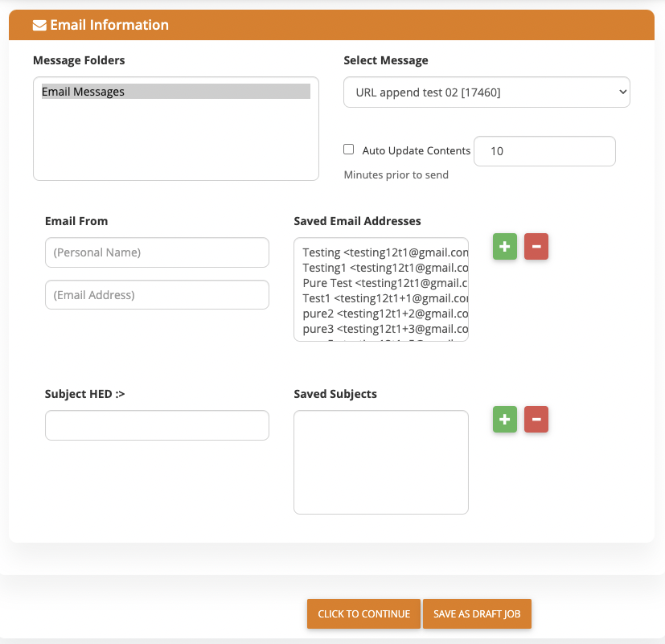Add a new saved subject
Image resolution: width=665 pixels, height=644 pixels.
tap(505, 420)
